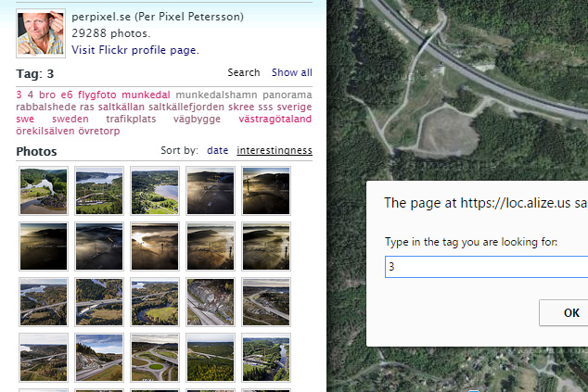588x392 pixels.
Task: Select the 'övretorp' tag
Action: [x=99, y=131]
